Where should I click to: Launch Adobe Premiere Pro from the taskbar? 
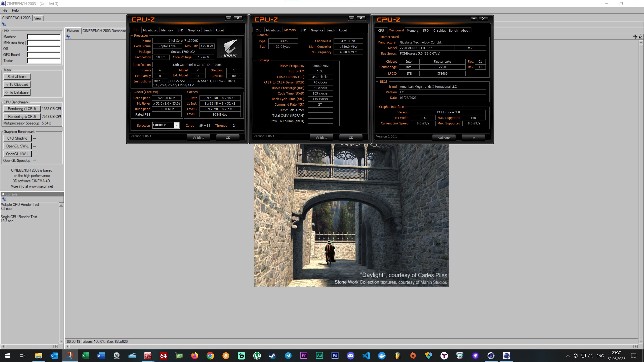pyautogui.click(x=304, y=355)
